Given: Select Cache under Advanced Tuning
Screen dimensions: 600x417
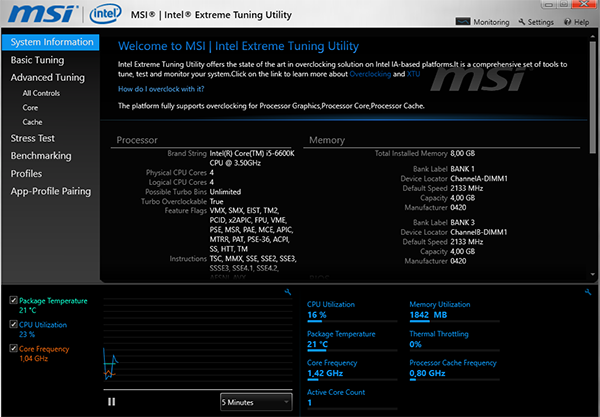Looking at the screenshot, I should point(32,122).
